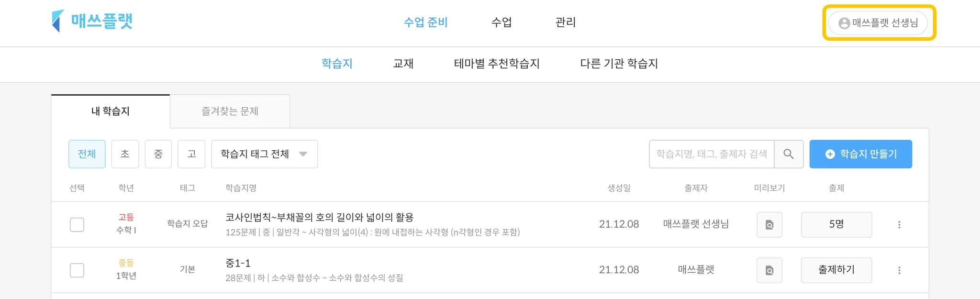Filter worksheets by 중 level
Image resolution: width=980 pixels, height=299 pixels.
158,154
